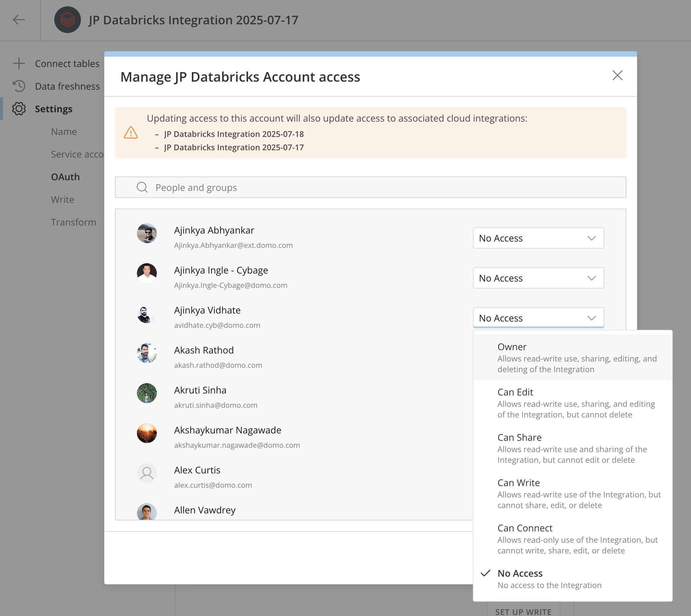This screenshot has height=616, width=691.
Task: Click the plus icon for Connect tables
Action: coord(19,63)
